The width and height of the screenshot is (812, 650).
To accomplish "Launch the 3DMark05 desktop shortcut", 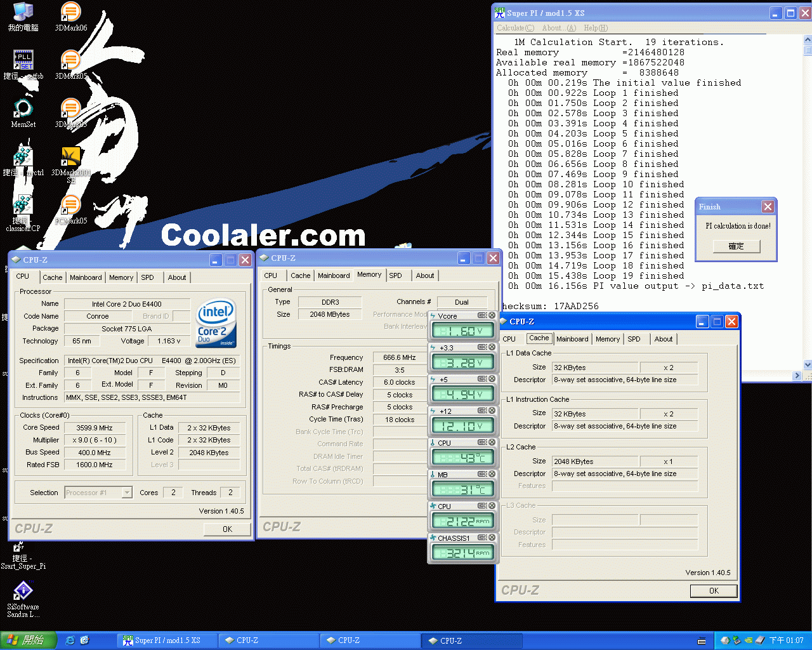I will (x=70, y=65).
